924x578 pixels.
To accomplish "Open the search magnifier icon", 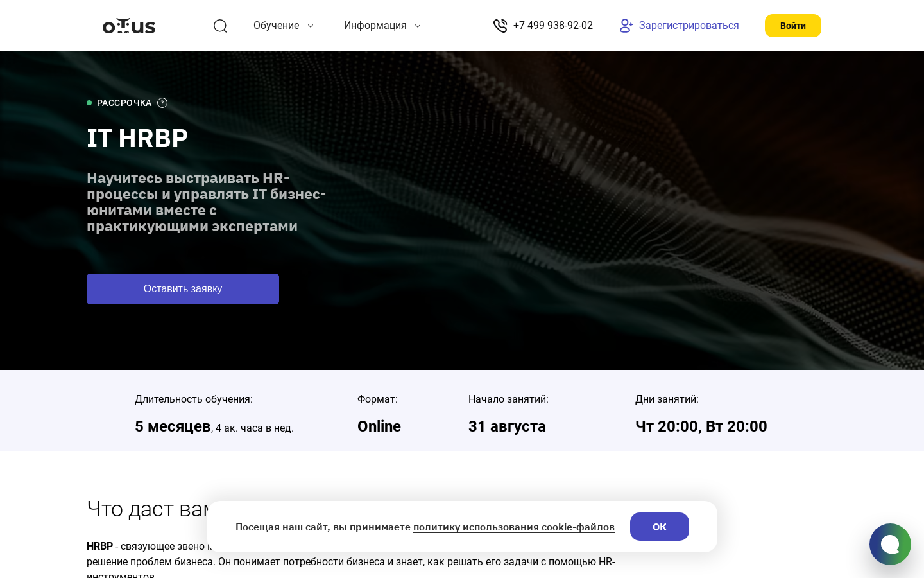I will [x=220, y=26].
